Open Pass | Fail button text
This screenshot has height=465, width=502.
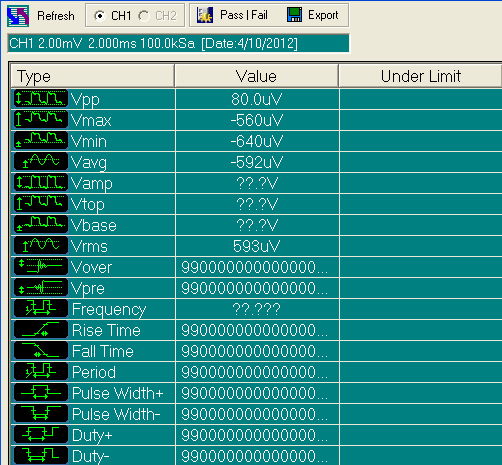point(244,15)
